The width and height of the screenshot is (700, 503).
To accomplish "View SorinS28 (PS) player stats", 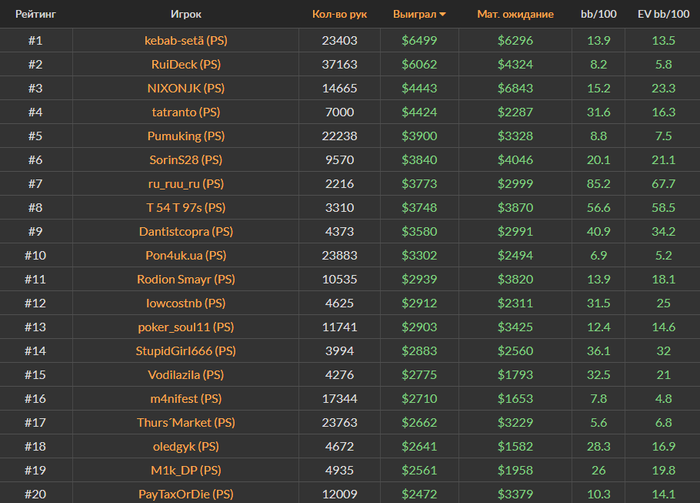I will point(186,160).
